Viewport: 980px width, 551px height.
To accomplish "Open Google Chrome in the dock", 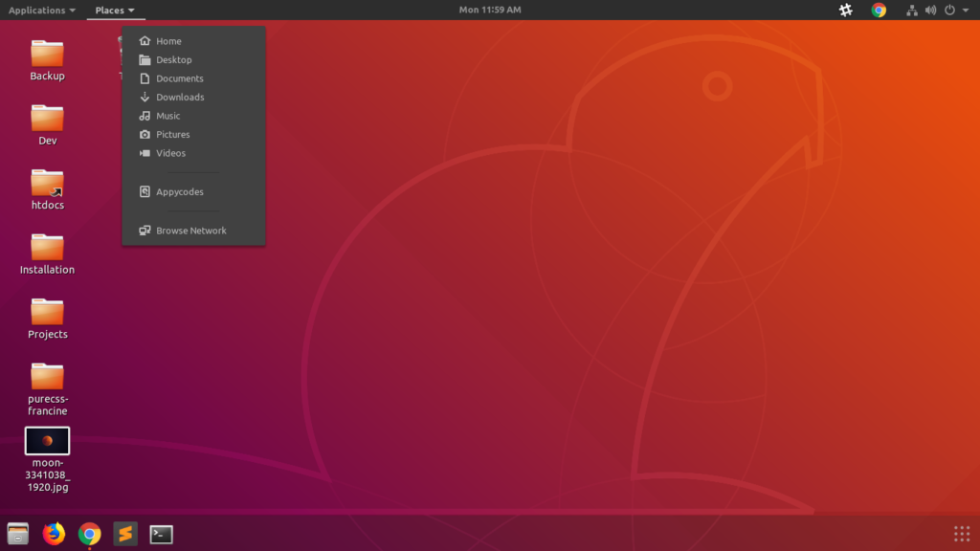I will [89, 534].
